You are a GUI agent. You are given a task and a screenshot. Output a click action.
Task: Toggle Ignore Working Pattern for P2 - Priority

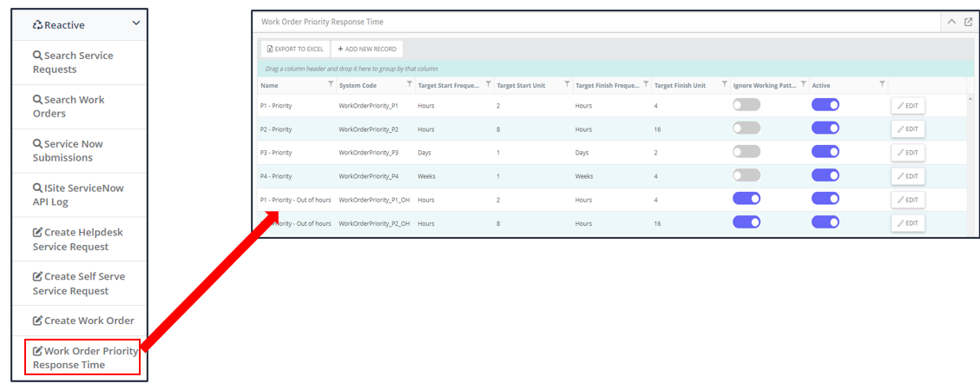tap(747, 129)
